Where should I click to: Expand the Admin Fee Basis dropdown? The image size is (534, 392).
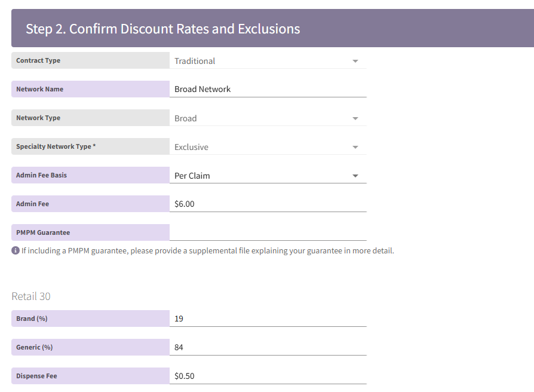[x=268, y=176]
